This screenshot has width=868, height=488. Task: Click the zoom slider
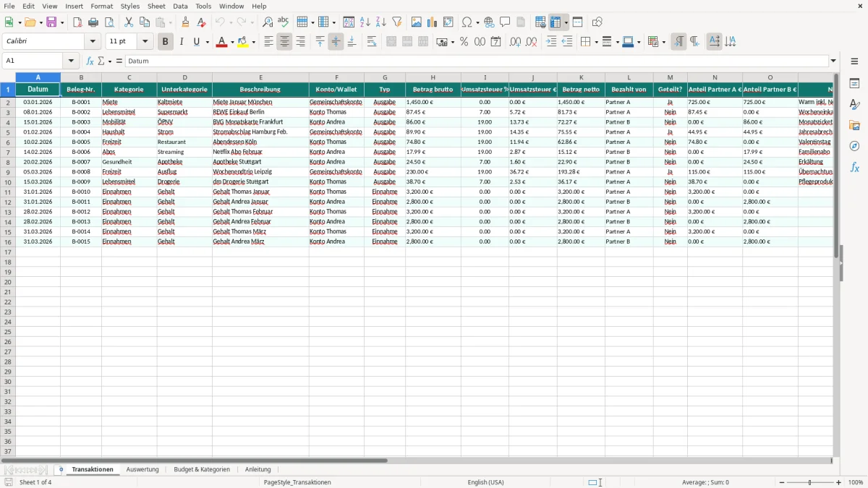[x=810, y=482]
